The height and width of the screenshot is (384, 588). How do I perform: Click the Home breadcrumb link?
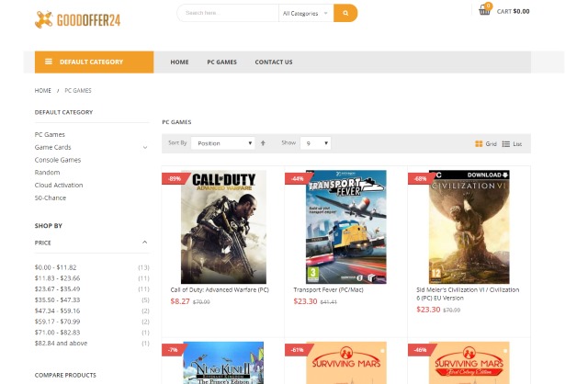point(43,90)
